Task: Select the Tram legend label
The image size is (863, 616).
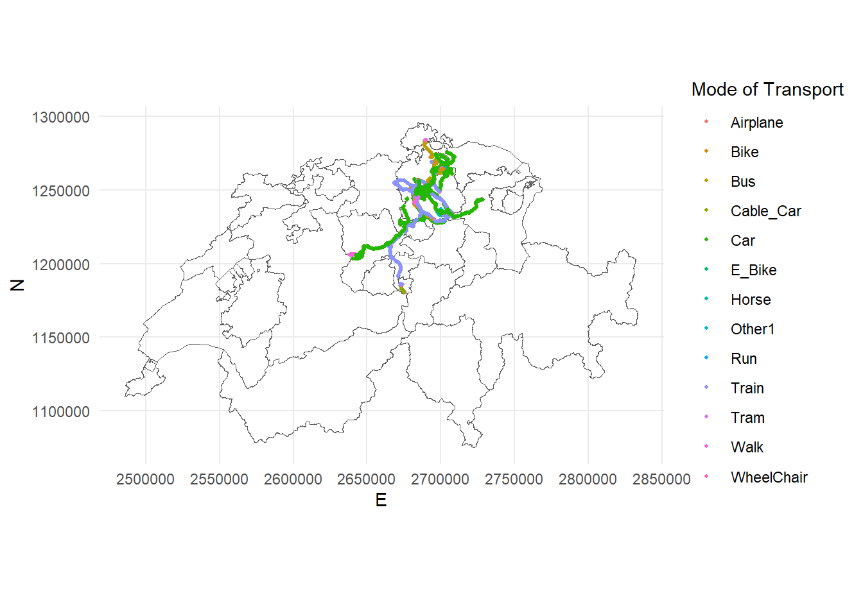Action: [747, 418]
